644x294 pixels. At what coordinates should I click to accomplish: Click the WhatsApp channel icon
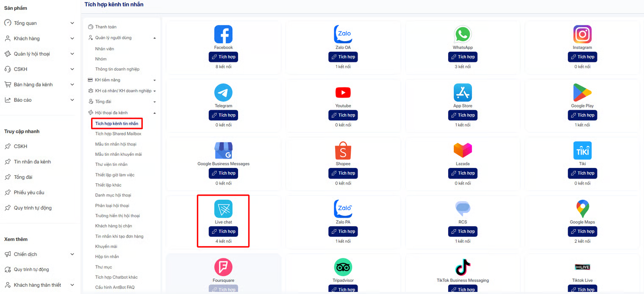tap(463, 34)
